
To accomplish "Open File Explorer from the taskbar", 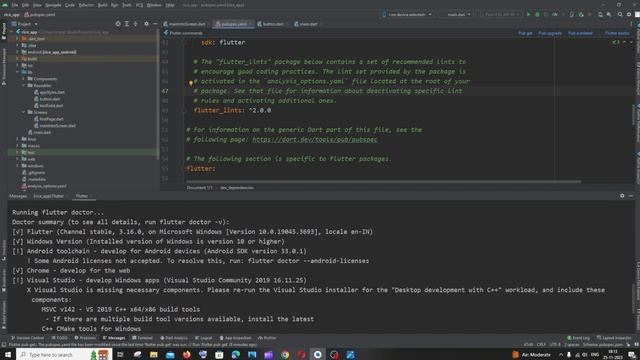I will (x=153, y=354).
